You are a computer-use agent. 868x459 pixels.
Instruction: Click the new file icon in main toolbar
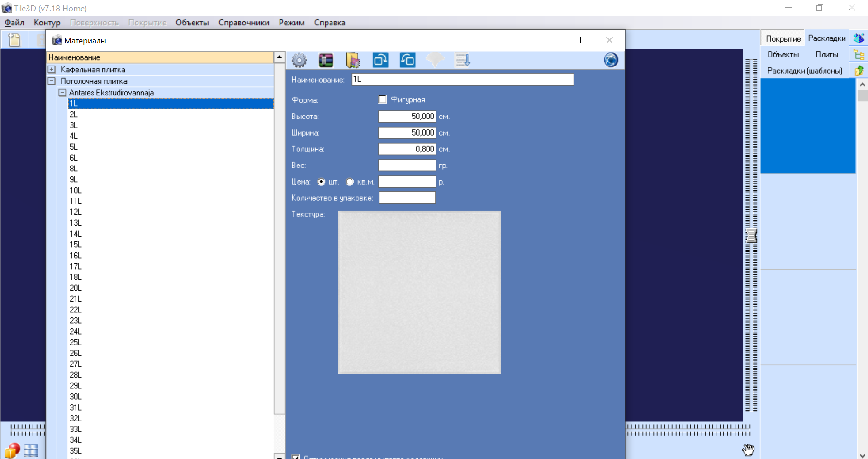(x=14, y=40)
